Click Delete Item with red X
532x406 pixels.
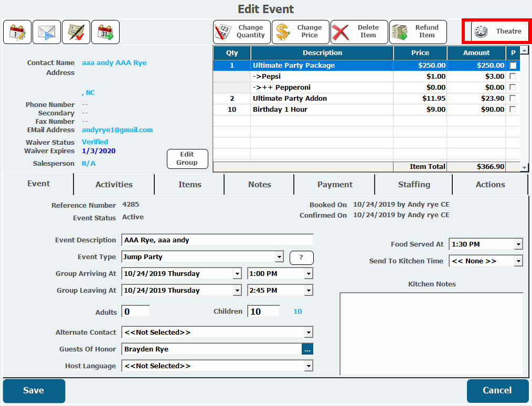click(359, 32)
